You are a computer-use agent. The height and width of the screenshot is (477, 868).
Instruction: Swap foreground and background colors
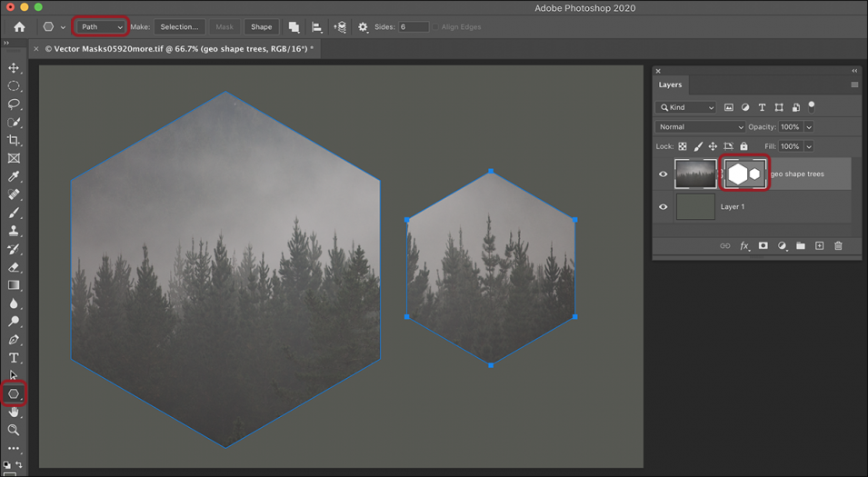[19, 464]
